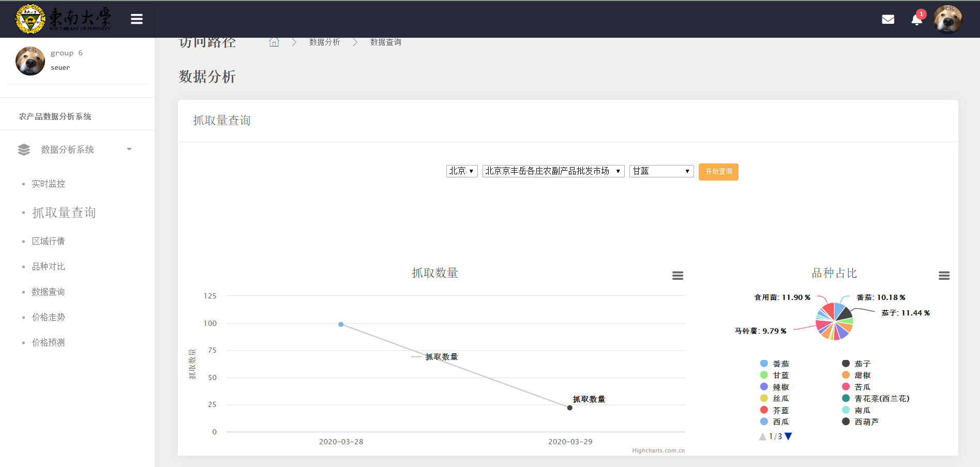Screen dimensions: 980x467
Task: Toggle the hamburger sidebar menu
Action: pos(137,19)
